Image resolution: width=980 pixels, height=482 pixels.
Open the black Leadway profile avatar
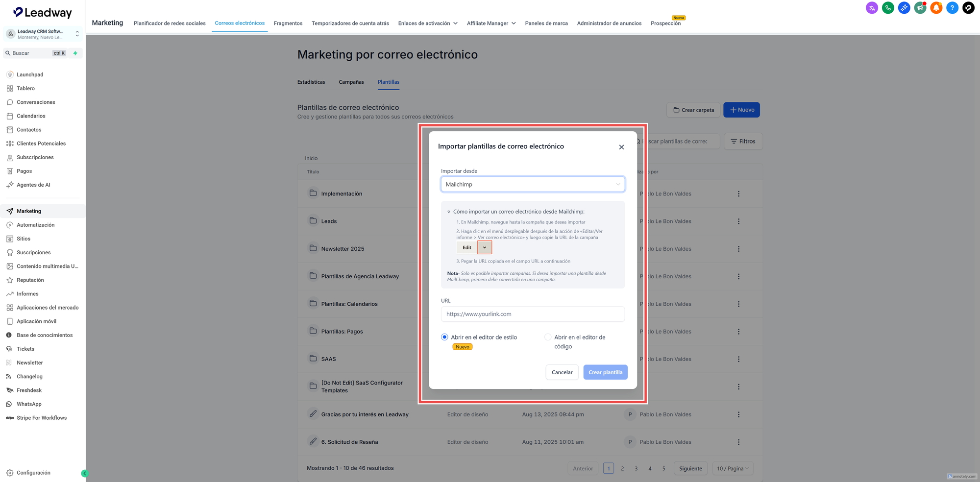point(968,8)
